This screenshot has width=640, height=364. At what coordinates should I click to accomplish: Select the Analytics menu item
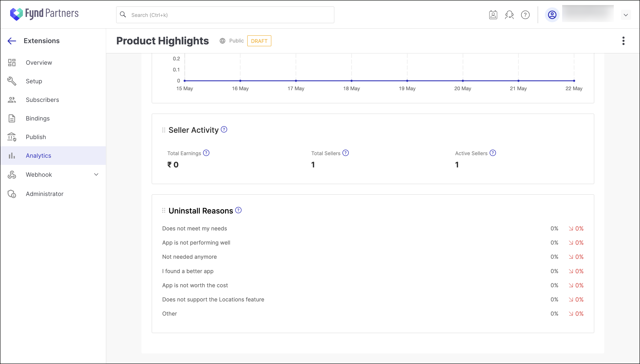click(53, 156)
